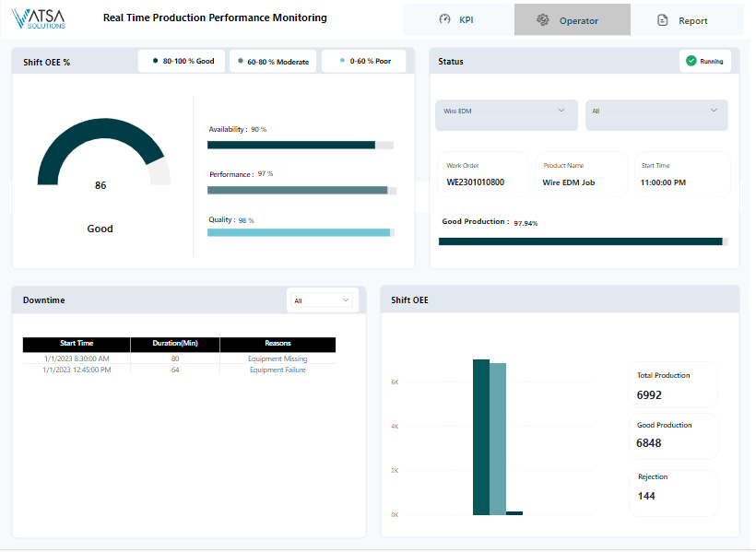756x552 pixels.
Task: Click the light blue dot beside 0-60 % Poor
Action: pyautogui.click(x=342, y=61)
